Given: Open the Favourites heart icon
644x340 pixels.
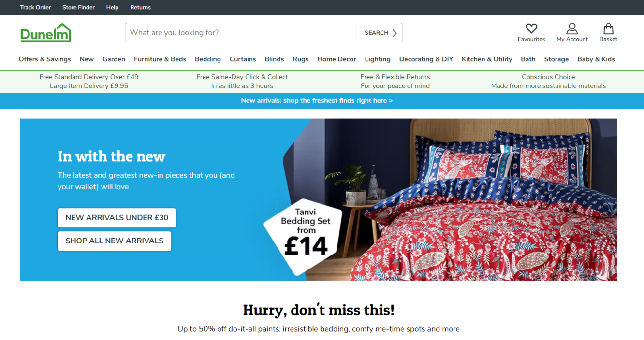Looking at the screenshot, I should pos(531,28).
